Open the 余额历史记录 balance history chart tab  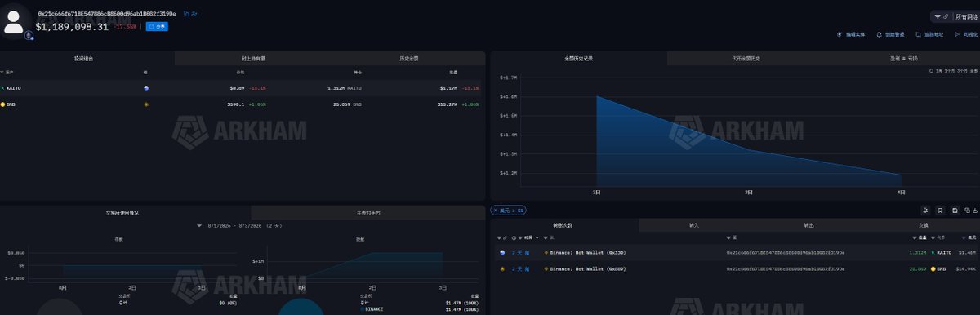tap(579, 59)
